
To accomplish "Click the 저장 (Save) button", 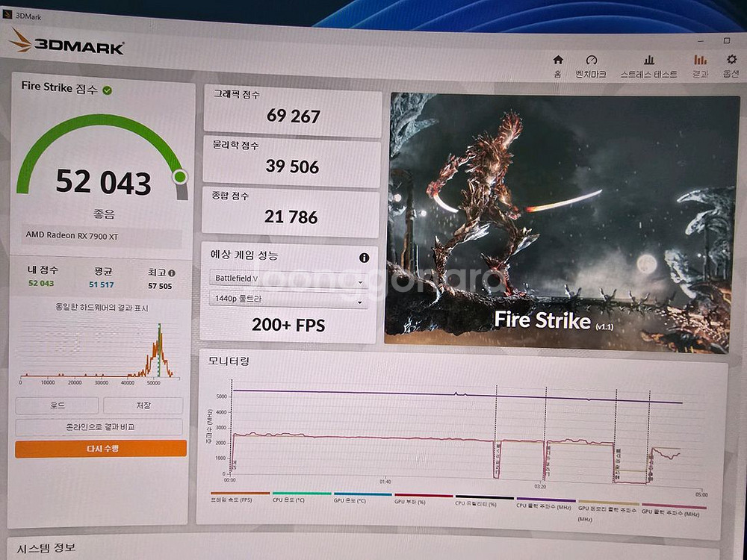I will click(143, 405).
